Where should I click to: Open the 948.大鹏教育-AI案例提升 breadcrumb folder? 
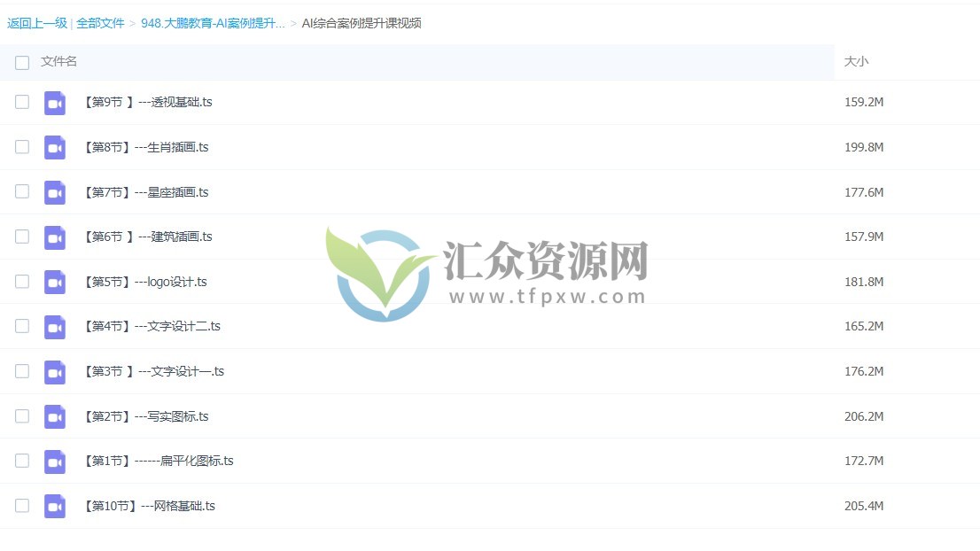coord(213,24)
